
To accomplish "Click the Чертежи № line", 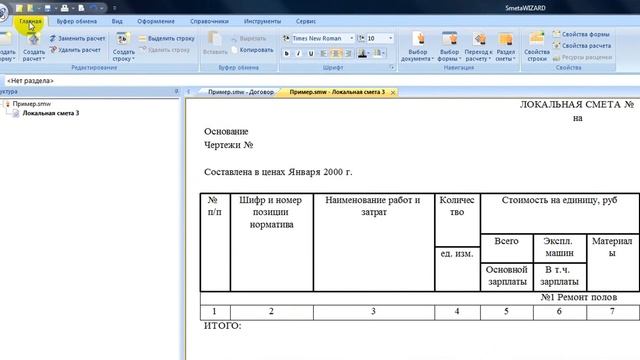I will click(x=229, y=145).
